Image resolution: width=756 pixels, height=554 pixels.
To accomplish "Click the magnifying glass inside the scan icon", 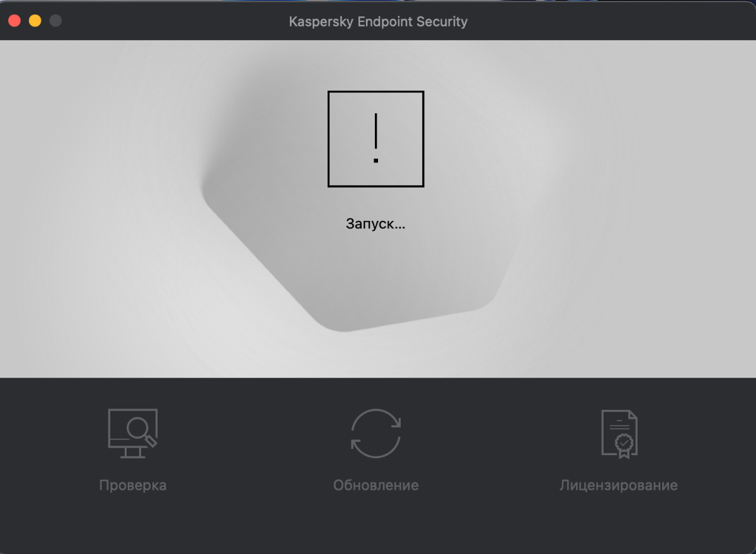I will (x=140, y=431).
